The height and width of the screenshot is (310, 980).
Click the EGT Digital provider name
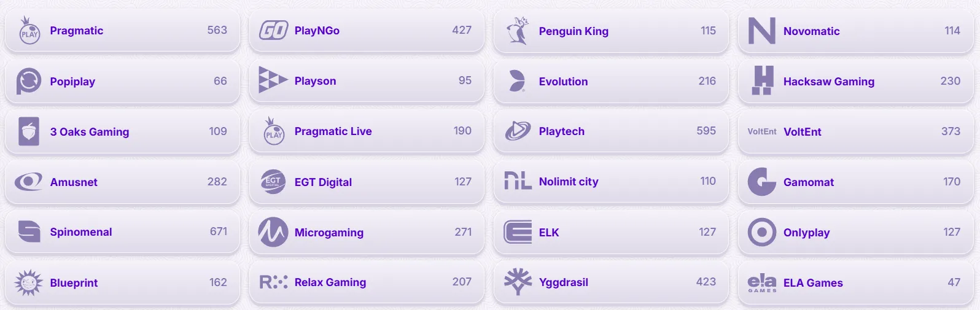(x=323, y=182)
